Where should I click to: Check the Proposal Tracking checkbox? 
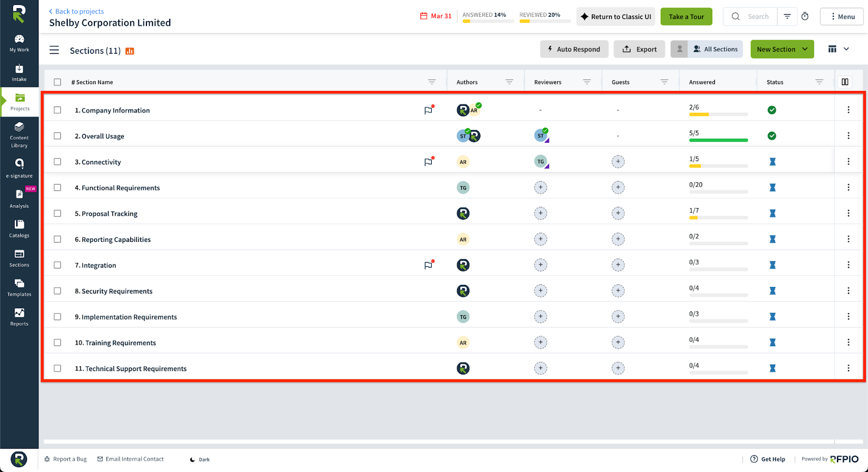58,214
